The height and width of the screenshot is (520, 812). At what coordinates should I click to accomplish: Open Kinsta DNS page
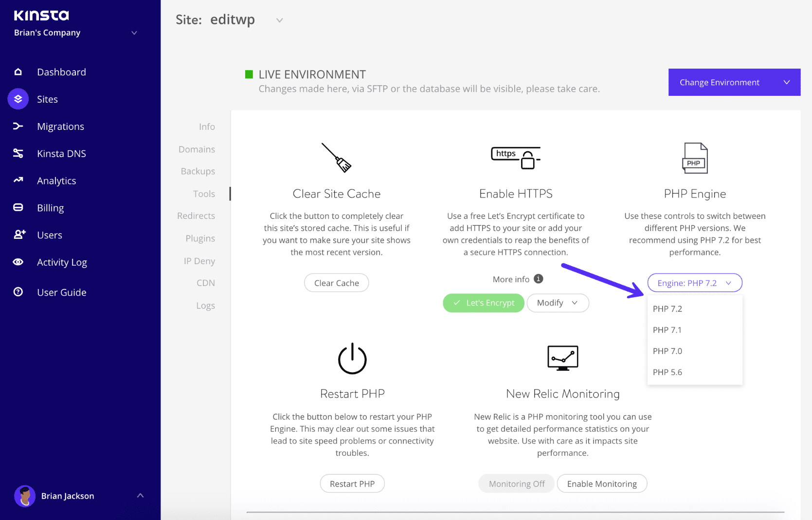(61, 154)
